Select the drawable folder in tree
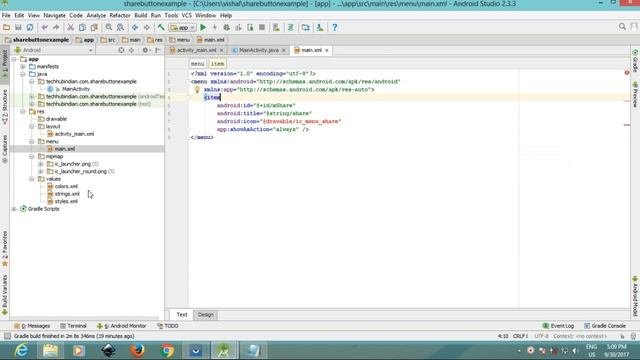This screenshot has height=360, width=640. point(56,119)
